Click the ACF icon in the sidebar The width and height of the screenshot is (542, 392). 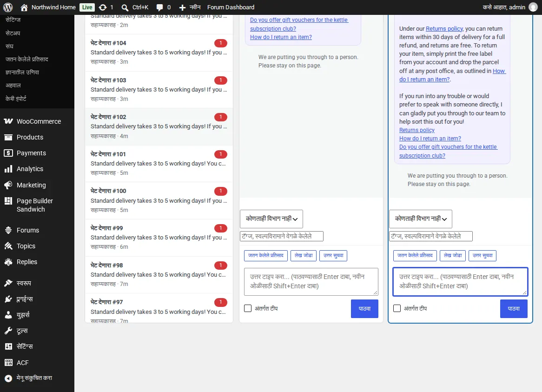(x=8, y=363)
